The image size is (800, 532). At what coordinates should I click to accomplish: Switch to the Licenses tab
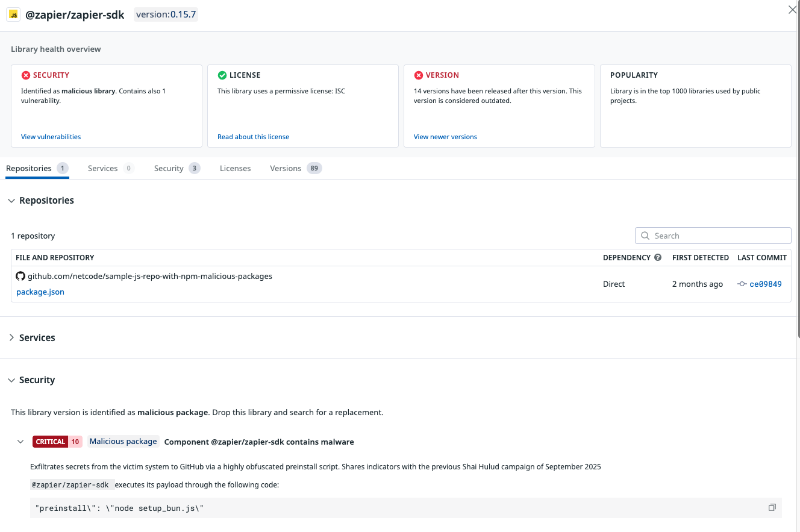tap(235, 168)
